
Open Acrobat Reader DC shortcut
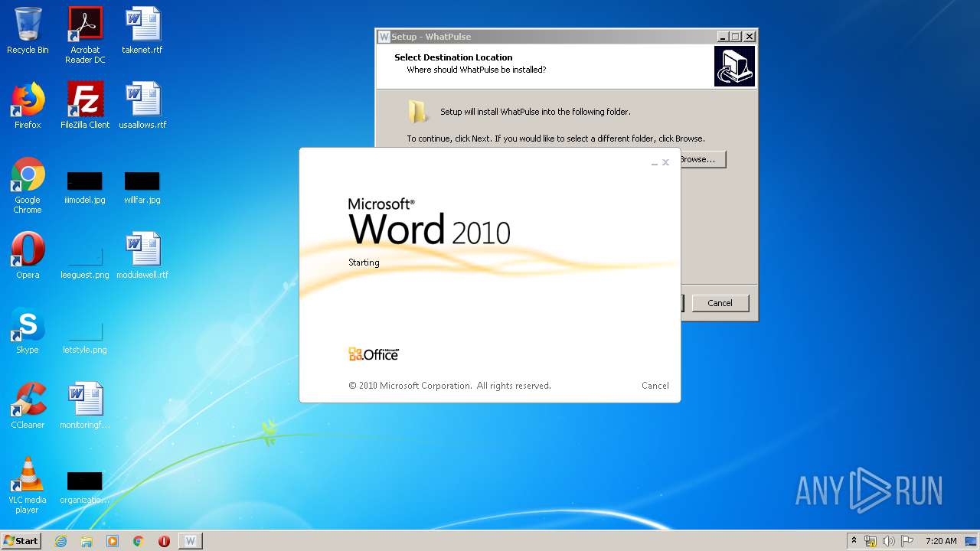[x=85, y=35]
